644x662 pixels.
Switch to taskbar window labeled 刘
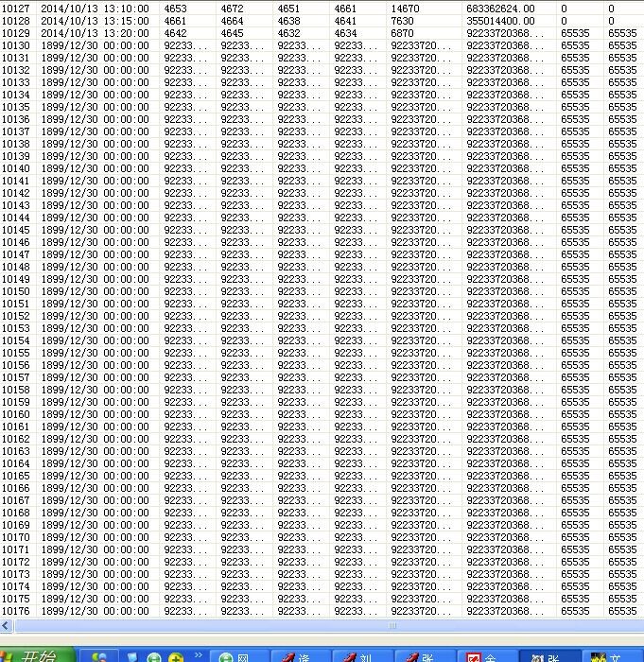click(363, 656)
